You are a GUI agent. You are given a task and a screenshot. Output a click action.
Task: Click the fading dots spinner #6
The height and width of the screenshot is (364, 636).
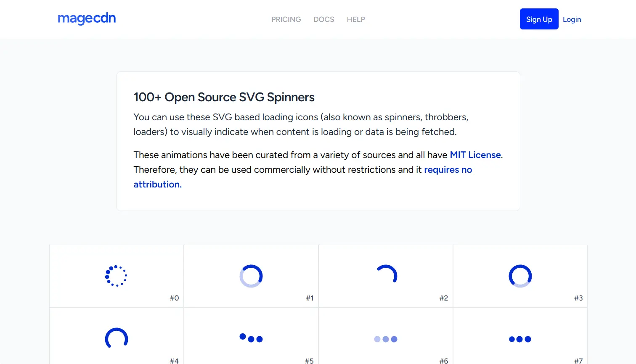[386, 339]
